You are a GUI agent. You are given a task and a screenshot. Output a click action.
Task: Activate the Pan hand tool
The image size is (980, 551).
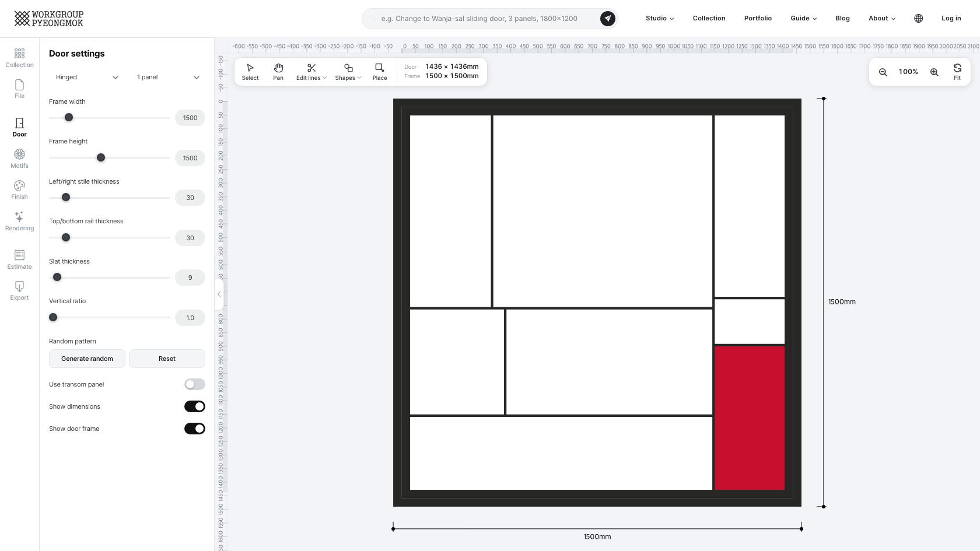[278, 72]
